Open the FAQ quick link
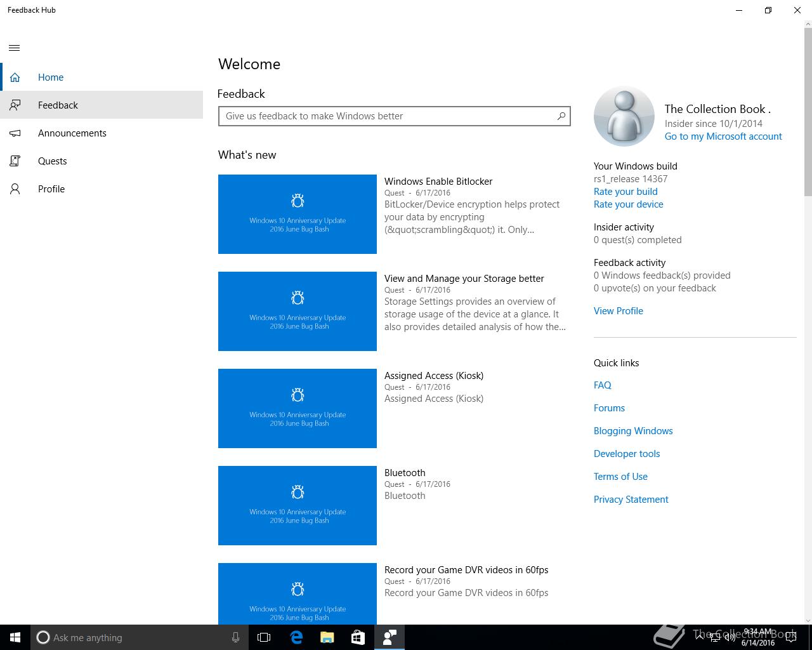The height and width of the screenshot is (650, 812). coord(603,385)
